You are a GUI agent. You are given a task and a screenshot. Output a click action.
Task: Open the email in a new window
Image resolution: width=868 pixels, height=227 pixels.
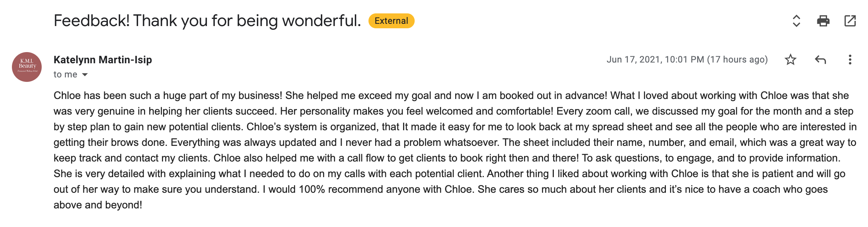[x=850, y=21]
